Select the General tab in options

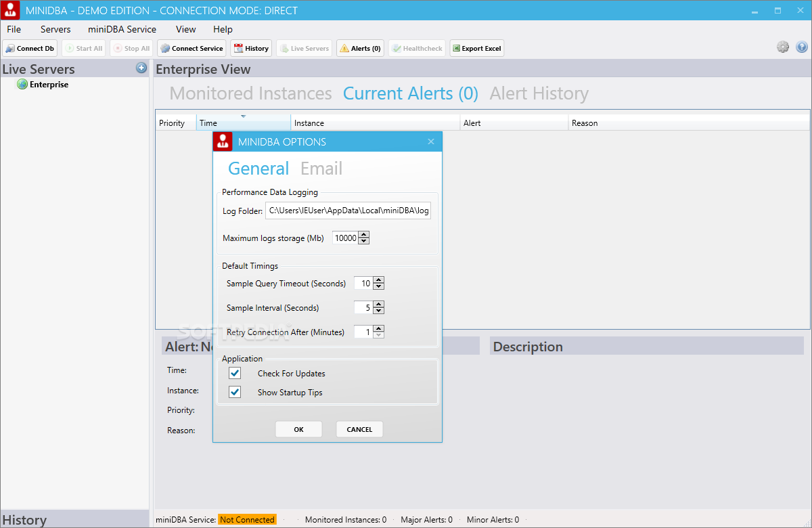tap(258, 169)
